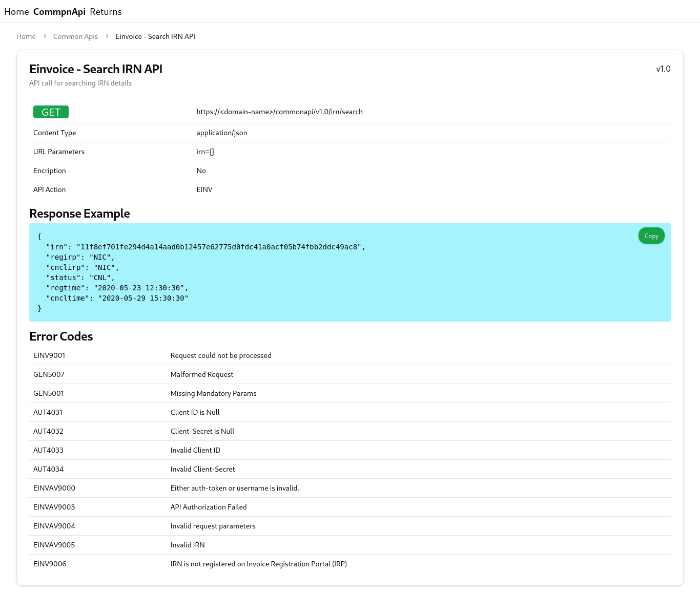700x594 pixels.
Task: Click 'Either auth-token or username is invalid' text
Action: (235, 488)
